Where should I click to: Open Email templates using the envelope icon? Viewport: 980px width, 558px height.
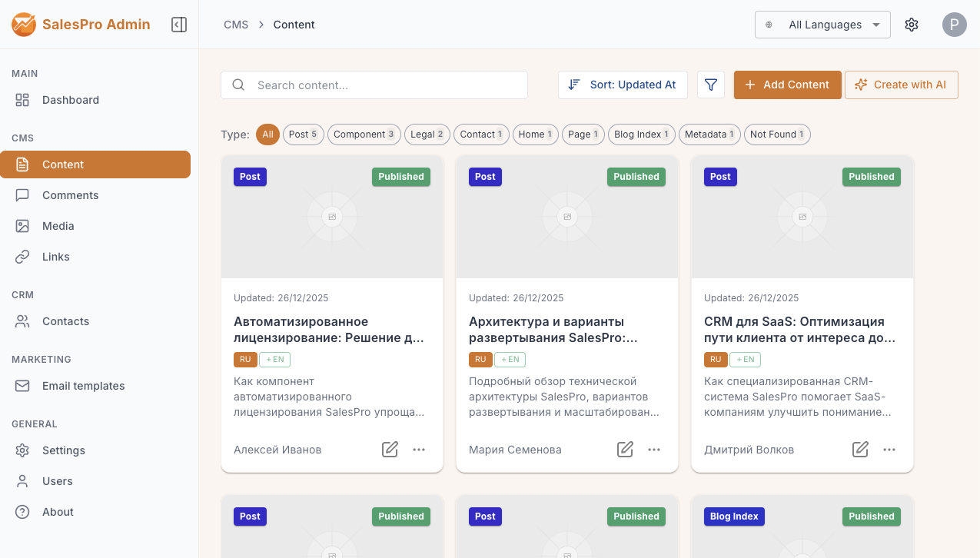[23, 386]
